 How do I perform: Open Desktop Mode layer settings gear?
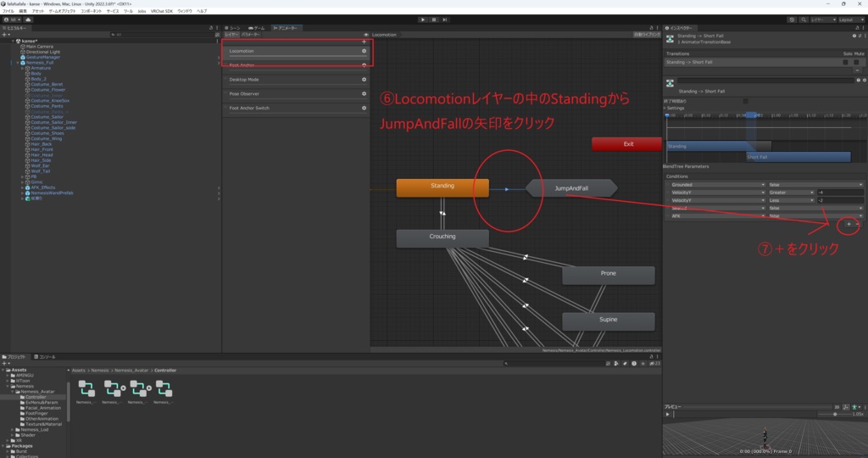364,79
